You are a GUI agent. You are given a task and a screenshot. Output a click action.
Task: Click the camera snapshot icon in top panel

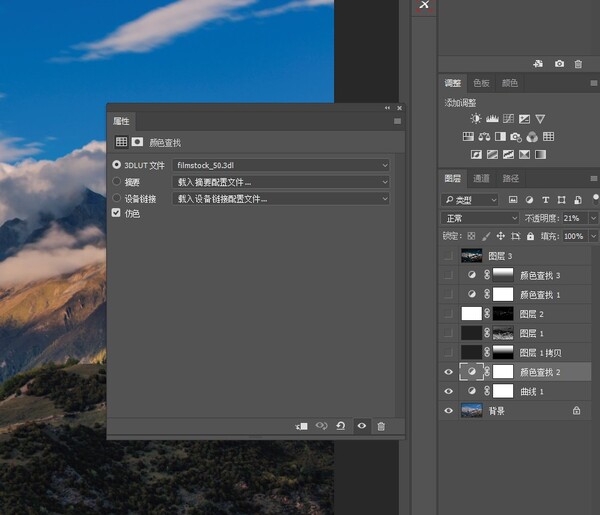559,64
